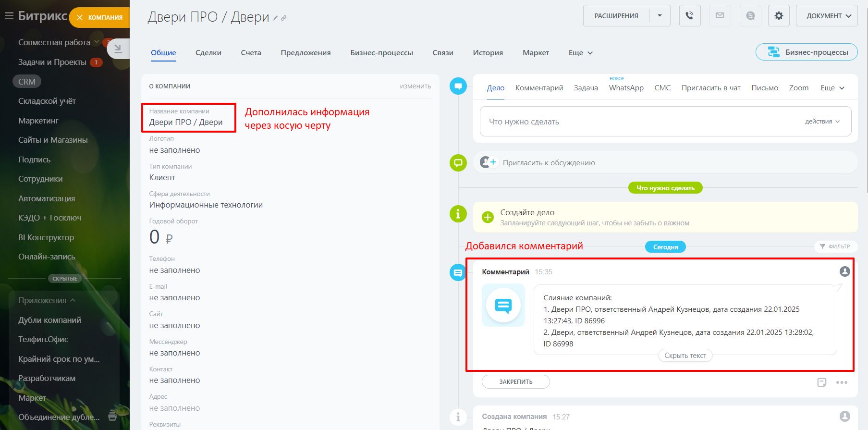Viewport: 868px width, 430px height.
Task: Click the envelope email icon button
Action: pyautogui.click(x=720, y=16)
